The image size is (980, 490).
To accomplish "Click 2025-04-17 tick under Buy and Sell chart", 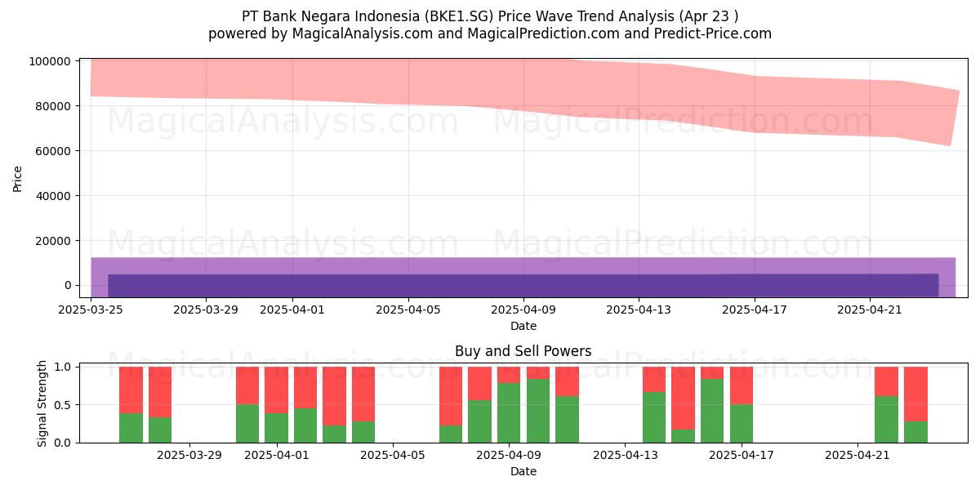I will [x=741, y=456].
